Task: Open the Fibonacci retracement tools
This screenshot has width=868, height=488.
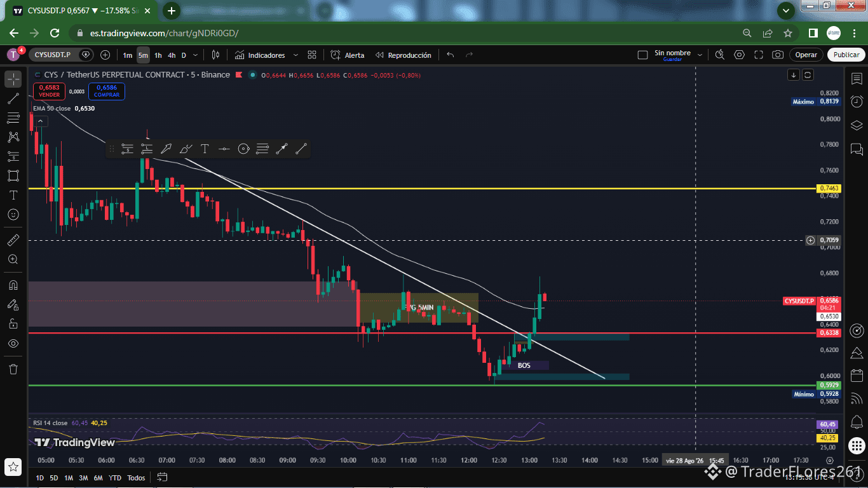Action: (13, 118)
